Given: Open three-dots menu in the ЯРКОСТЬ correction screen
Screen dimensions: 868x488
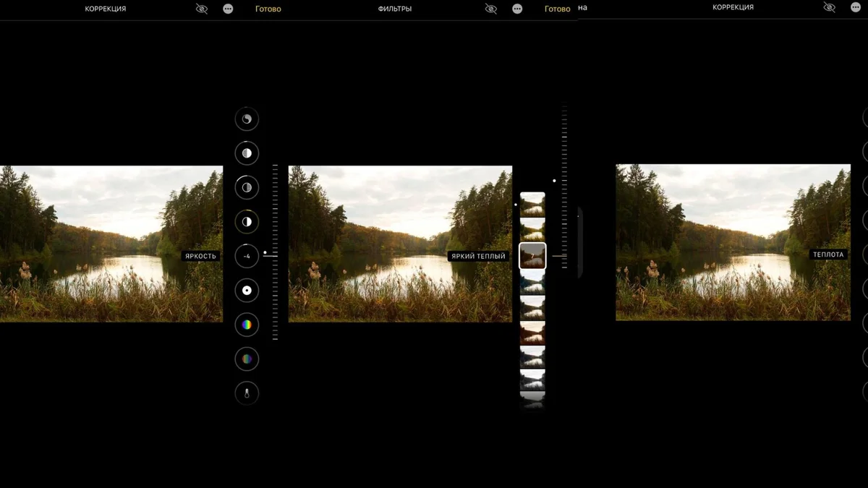Looking at the screenshot, I should click(x=229, y=9).
